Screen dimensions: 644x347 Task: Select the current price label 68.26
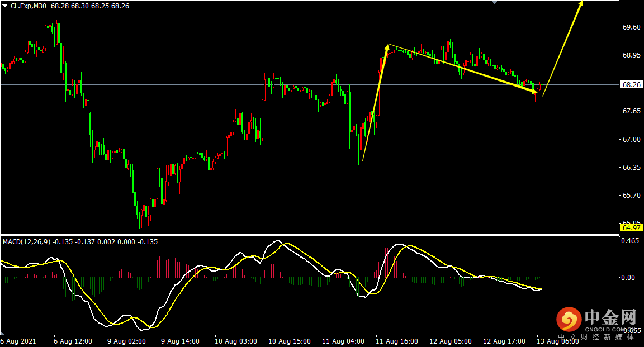631,84
